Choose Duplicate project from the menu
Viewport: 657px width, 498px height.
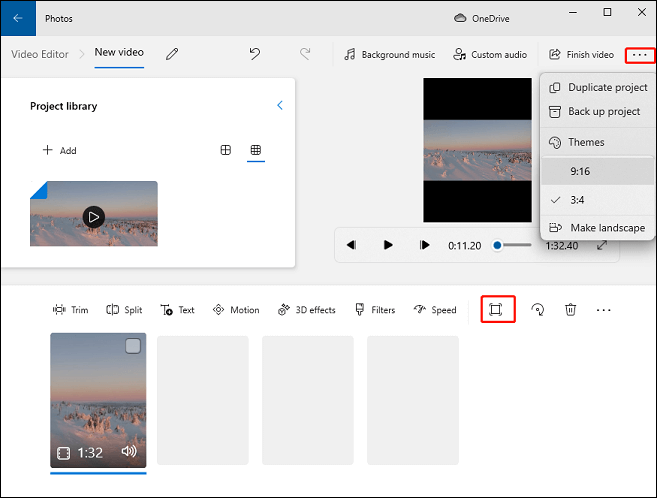click(598, 87)
